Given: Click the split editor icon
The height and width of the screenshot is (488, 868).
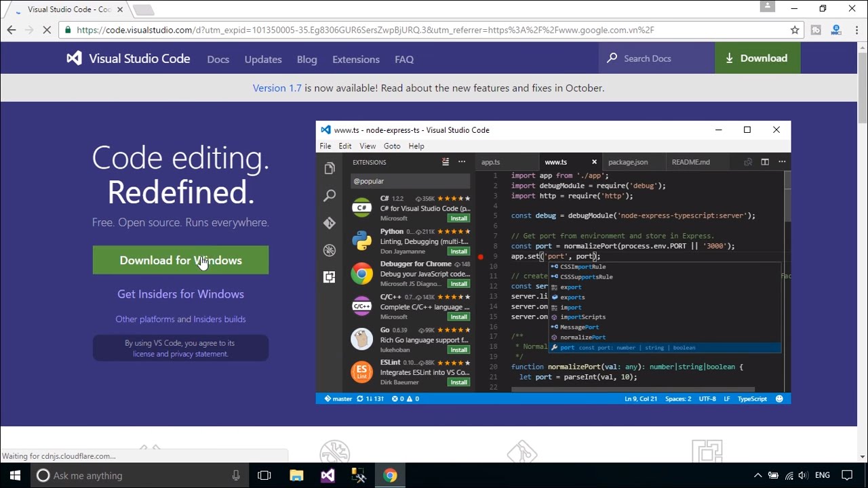Looking at the screenshot, I should click(765, 162).
